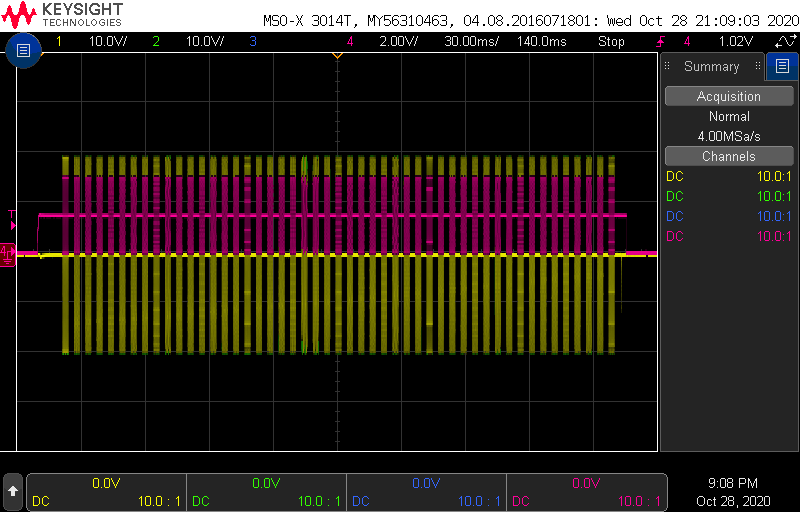Open the blue main menu button
The image size is (800, 512).
(x=23, y=50)
